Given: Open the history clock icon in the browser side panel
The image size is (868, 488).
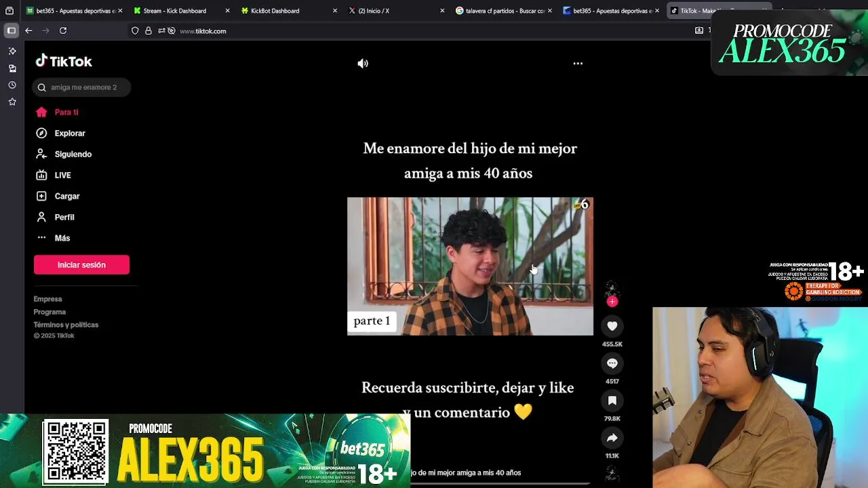Looking at the screenshot, I should click(x=12, y=85).
